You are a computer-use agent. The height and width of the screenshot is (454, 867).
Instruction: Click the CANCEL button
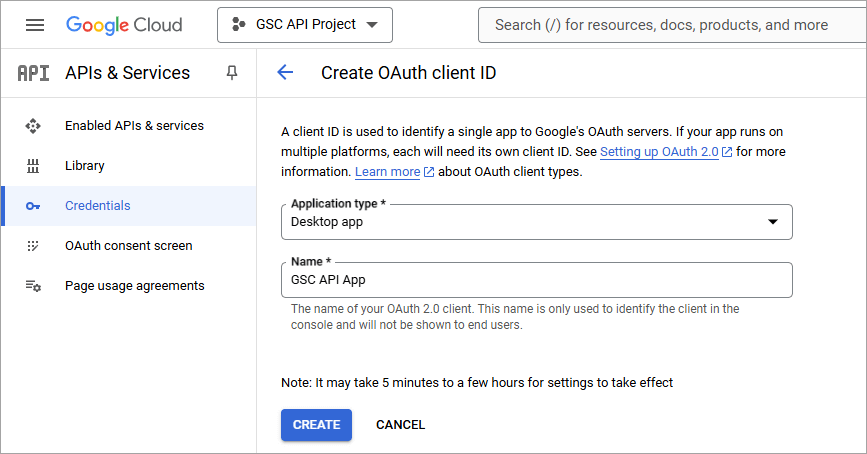[400, 425]
